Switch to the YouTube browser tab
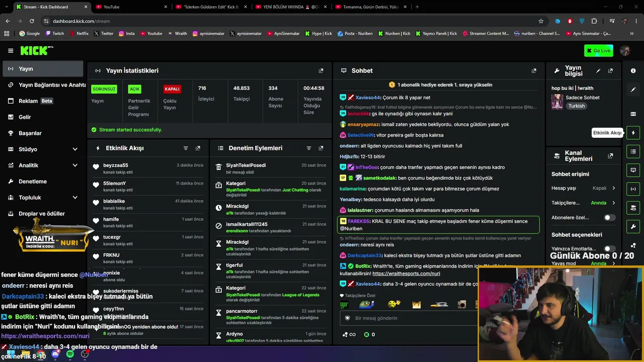The width and height of the screenshot is (644, 362). 132,7
